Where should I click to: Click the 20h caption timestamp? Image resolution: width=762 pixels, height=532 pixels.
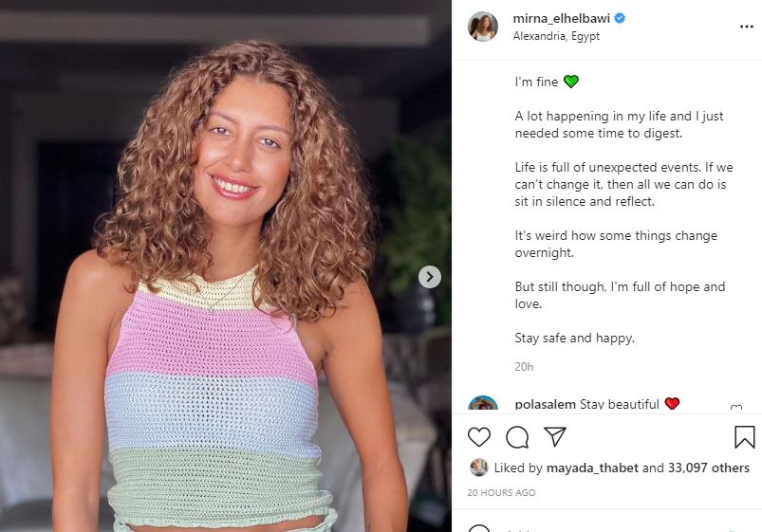tap(524, 367)
